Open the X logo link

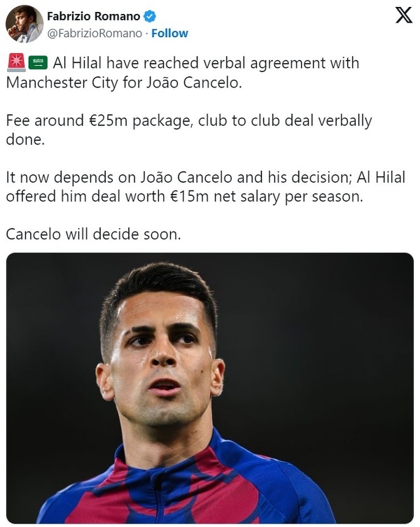pyautogui.click(x=404, y=15)
